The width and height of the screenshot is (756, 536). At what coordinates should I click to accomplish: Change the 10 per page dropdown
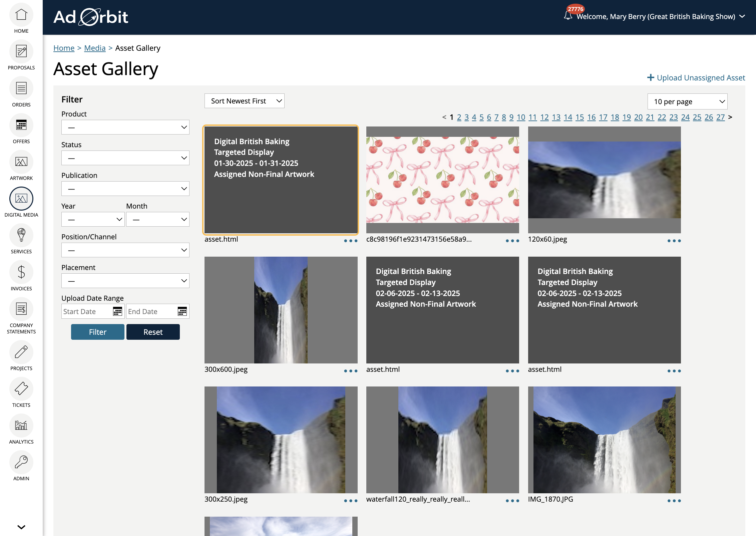coord(687,101)
